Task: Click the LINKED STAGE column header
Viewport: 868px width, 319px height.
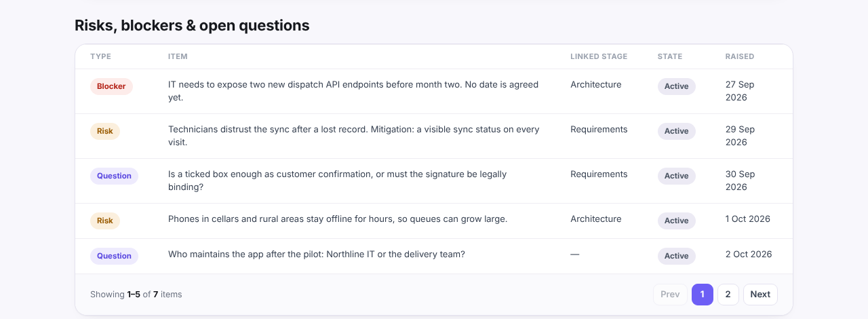Action: tap(599, 56)
